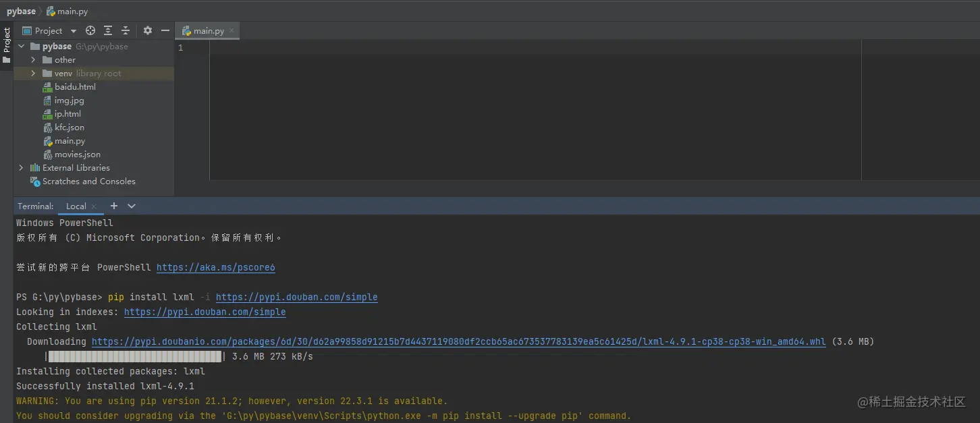
Task: Click the img.jpg file icon
Action: [x=47, y=101]
